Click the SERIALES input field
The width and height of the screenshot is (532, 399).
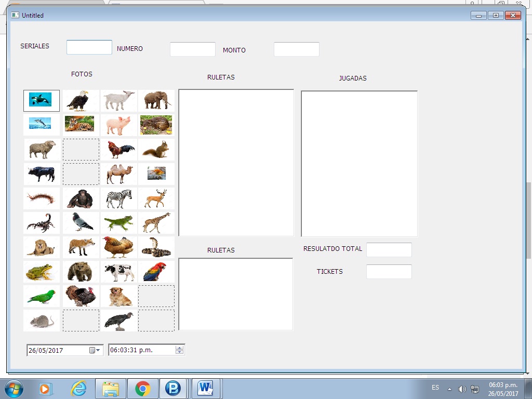click(x=89, y=47)
